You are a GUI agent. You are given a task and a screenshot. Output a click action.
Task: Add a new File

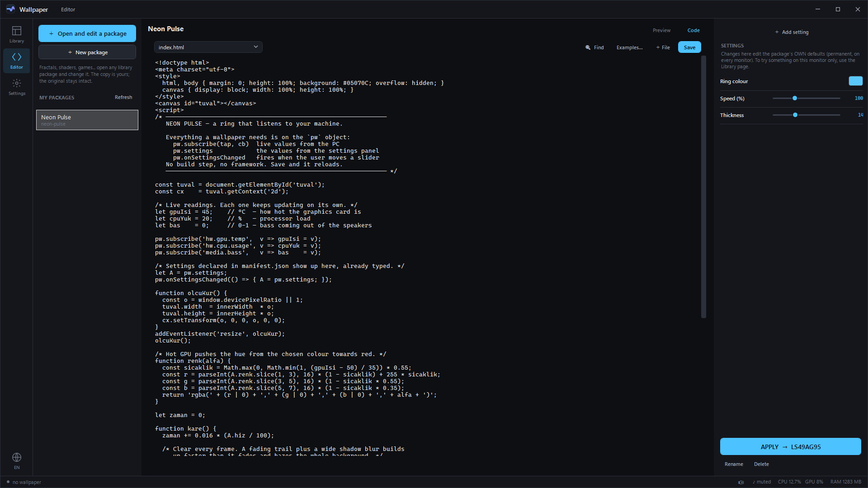tap(663, 47)
